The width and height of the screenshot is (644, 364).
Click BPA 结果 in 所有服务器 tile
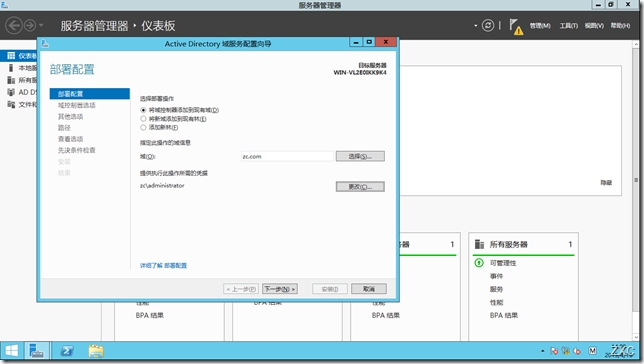504,316
